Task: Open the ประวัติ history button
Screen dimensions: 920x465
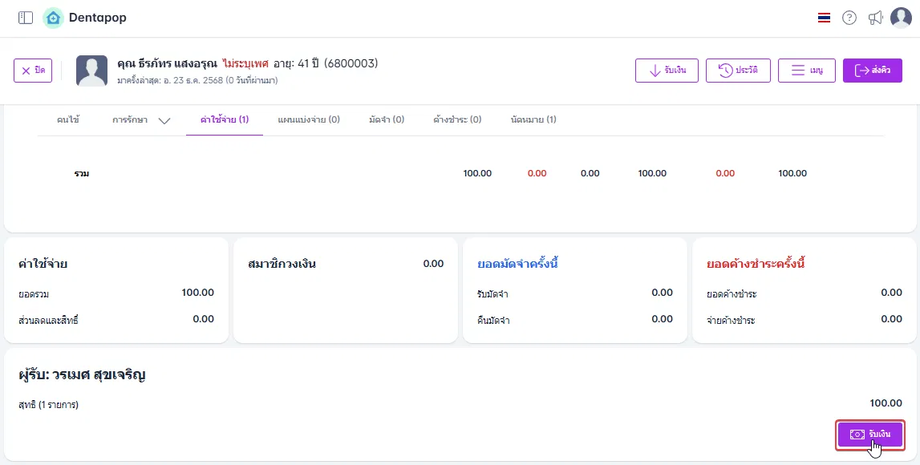Action: [x=737, y=71]
